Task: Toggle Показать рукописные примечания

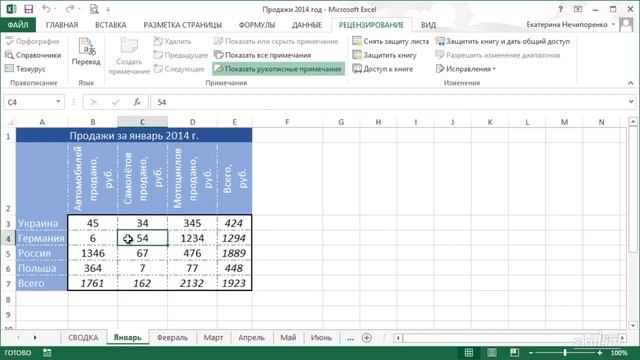Action: [278, 69]
